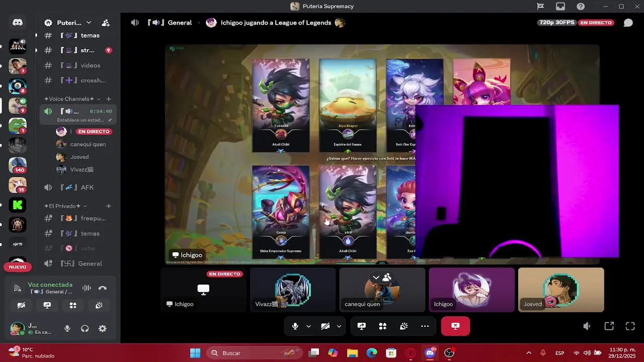Collapse Voice Channels category
Viewport: 644px width, 362px height.
[69, 99]
